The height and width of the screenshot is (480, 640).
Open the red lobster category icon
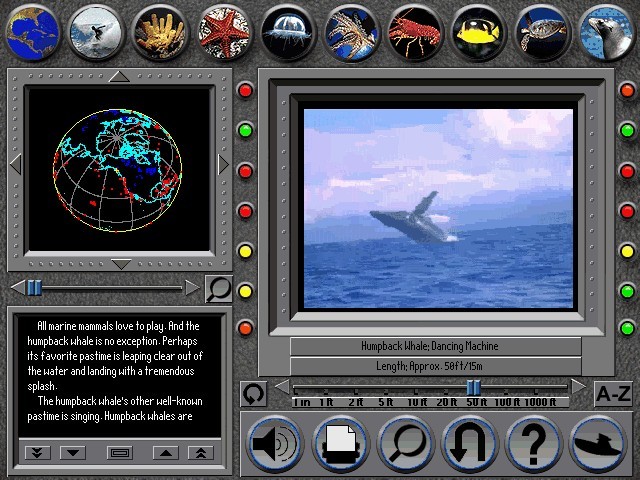[415, 33]
